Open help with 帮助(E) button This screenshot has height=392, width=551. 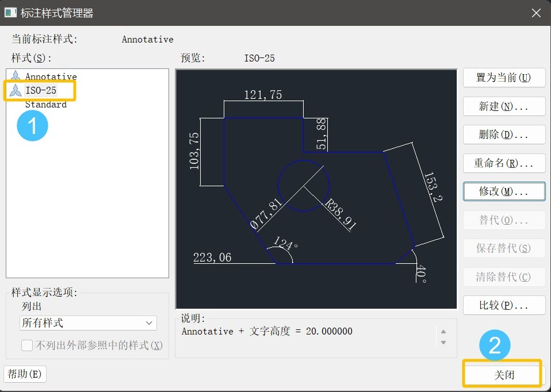(25, 374)
